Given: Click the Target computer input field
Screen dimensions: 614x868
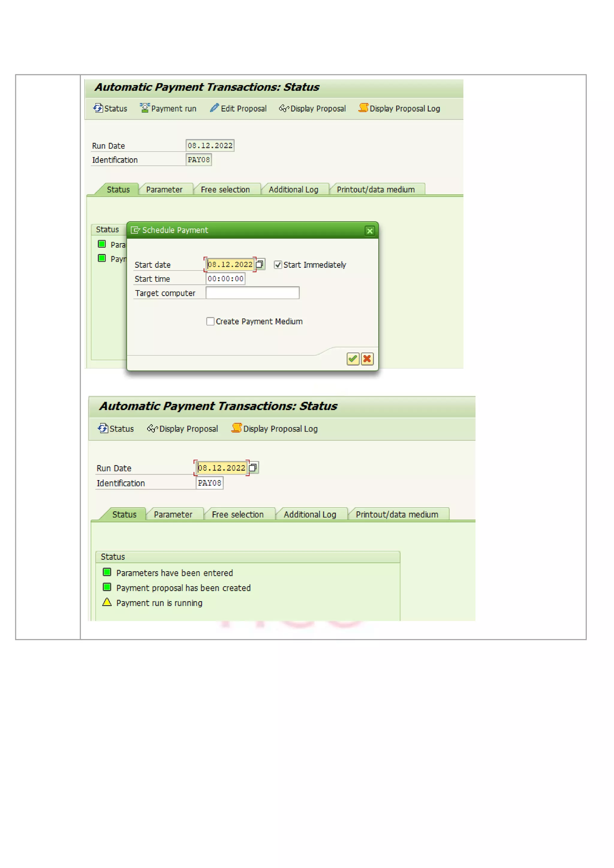Looking at the screenshot, I should point(252,293).
